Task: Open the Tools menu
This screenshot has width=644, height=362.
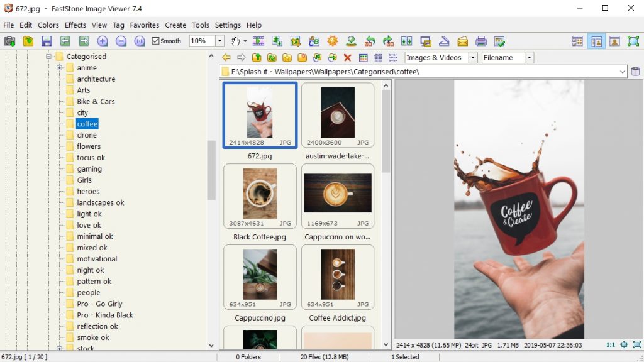Action: [200, 25]
